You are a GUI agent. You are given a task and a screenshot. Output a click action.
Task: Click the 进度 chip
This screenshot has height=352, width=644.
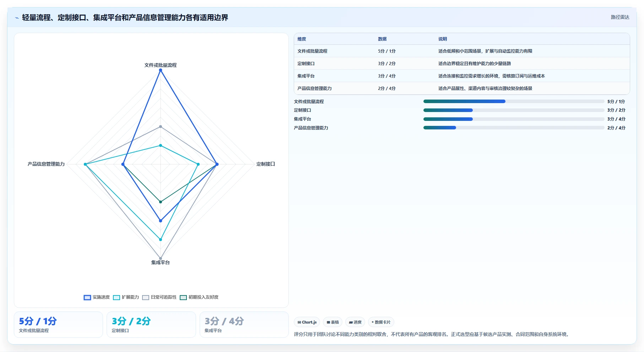[355, 322]
